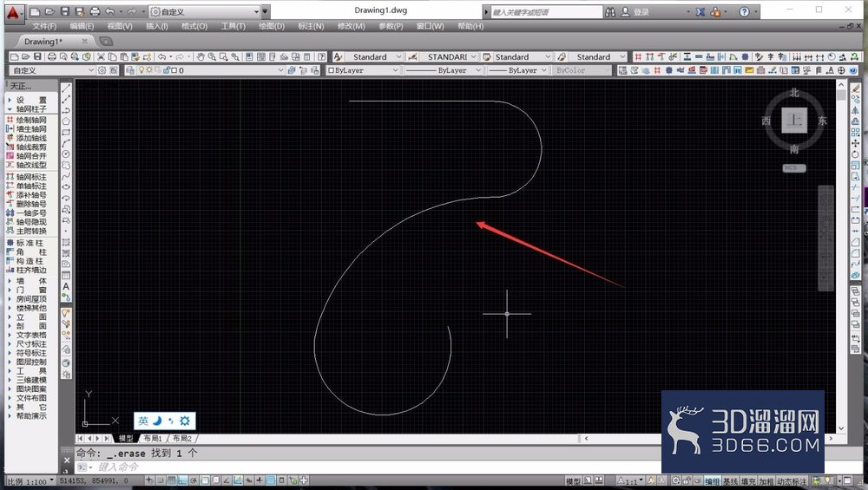Open the layer properties manager icon
This screenshot has height=490, width=868.
point(129,70)
